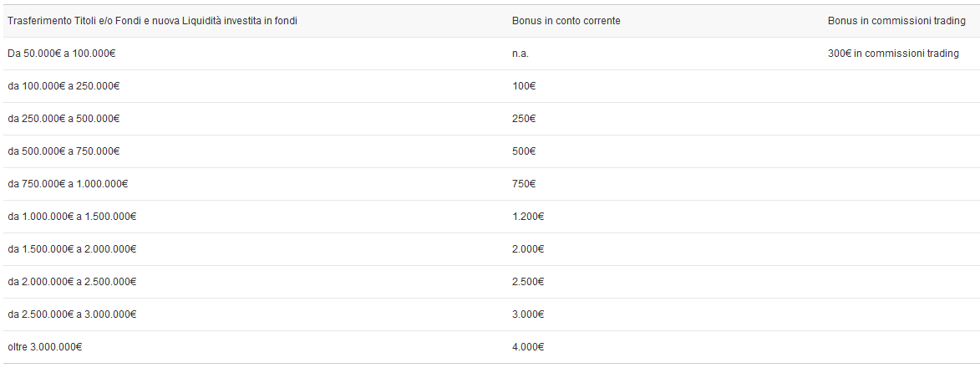
Task: Click the 'da 750.000€ a 1.000.000€' row label
Action: click(68, 184)
